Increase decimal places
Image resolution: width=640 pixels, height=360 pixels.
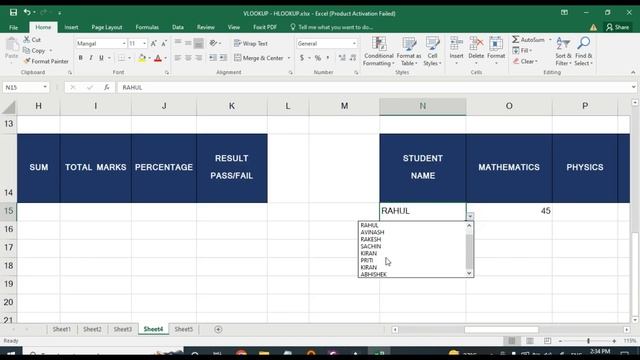[342, 58]
